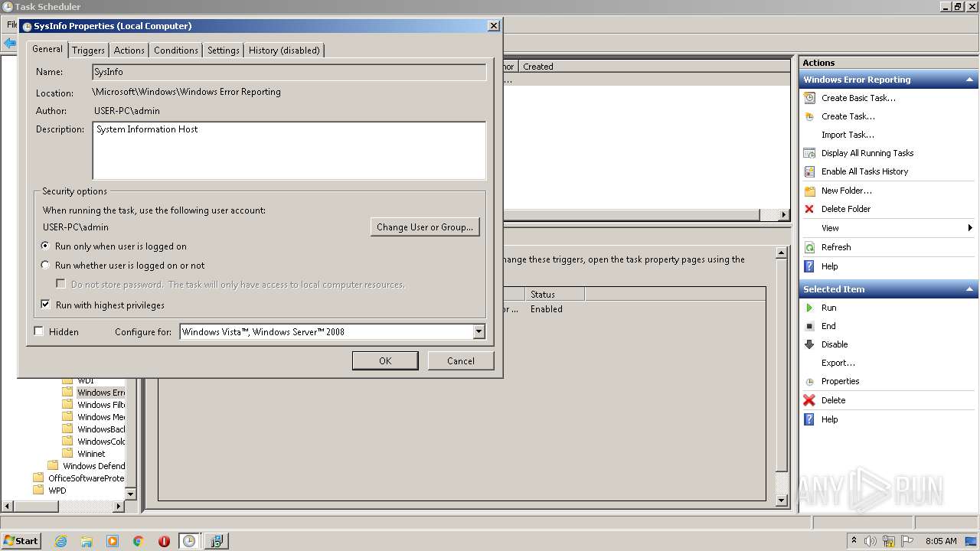This screenshot has width=980, height=551.
Task: Click the Start button
Action: tap(21, 541)
